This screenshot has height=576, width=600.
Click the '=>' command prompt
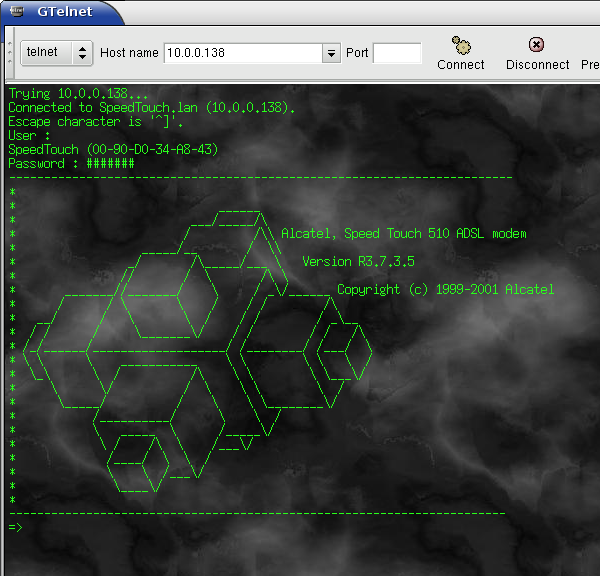point(15,527)
